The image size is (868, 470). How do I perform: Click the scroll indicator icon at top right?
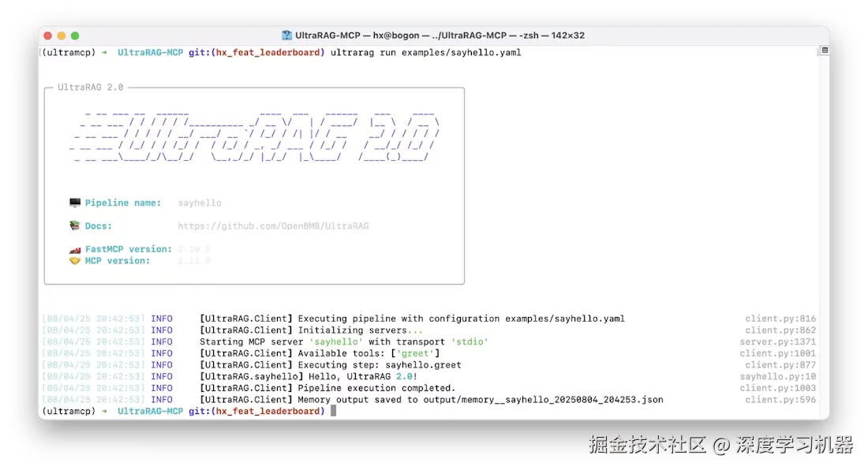point(825,50)
